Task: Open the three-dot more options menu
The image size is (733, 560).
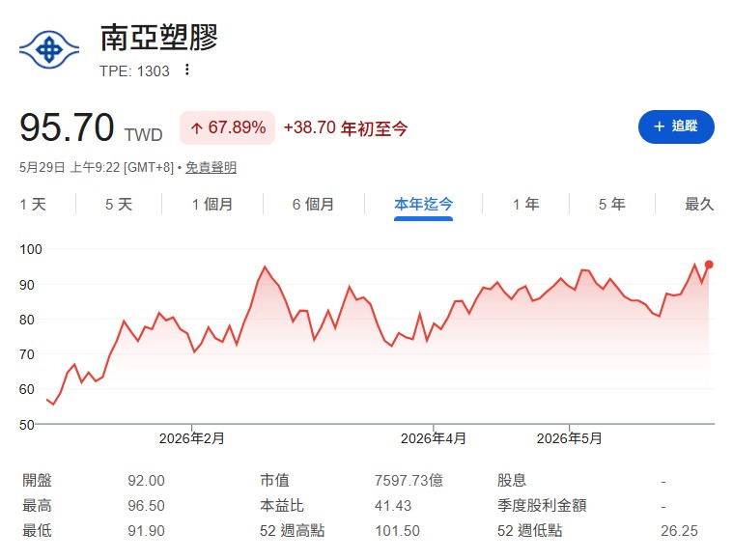Action: pyautogui.click(x=187, y=70)
